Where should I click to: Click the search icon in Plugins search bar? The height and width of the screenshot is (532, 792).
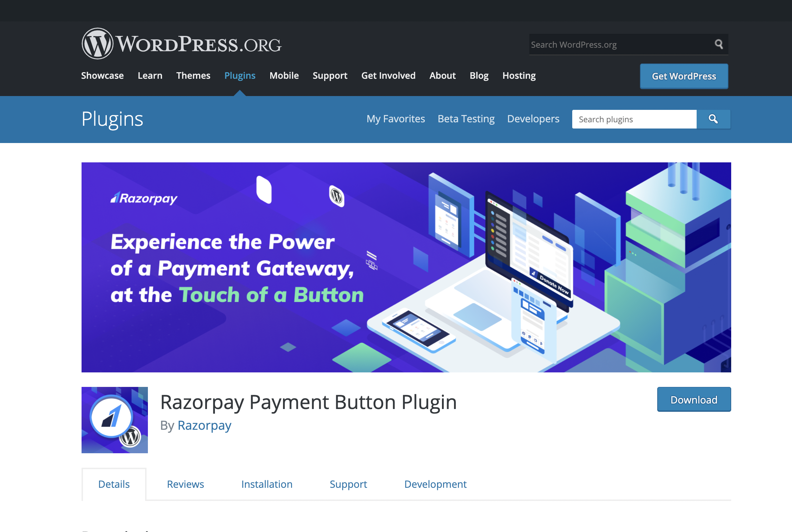pyautogui.click(x=714, y=119)
